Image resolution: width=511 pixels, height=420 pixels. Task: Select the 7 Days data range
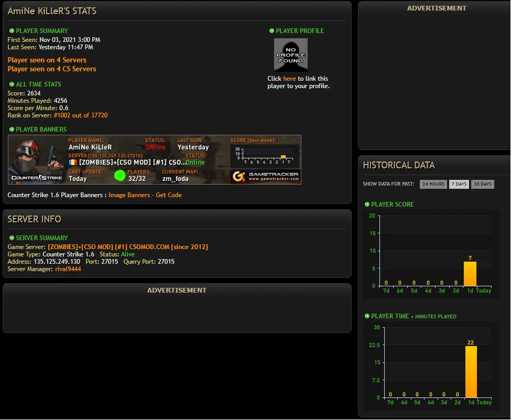[459, 184]
